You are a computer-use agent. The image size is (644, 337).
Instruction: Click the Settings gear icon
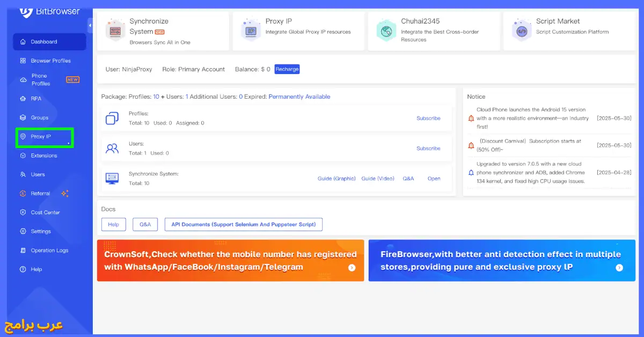click(x=23, y=231)
